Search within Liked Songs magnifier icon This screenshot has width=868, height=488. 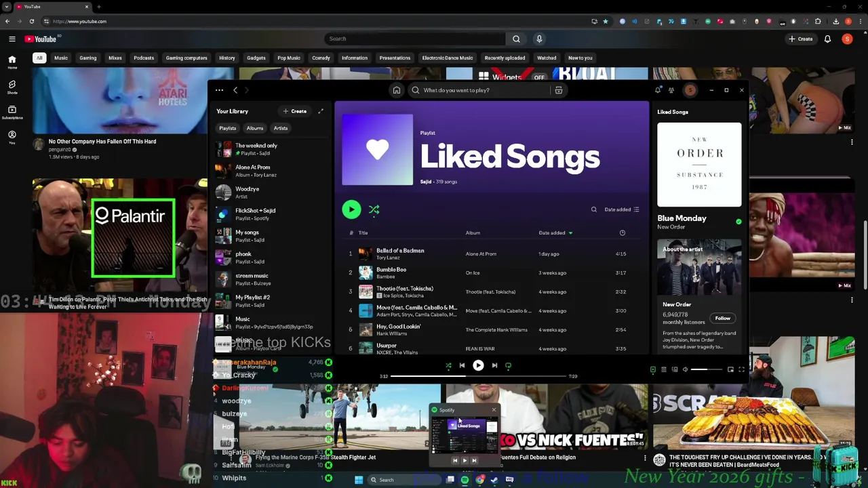594,209
